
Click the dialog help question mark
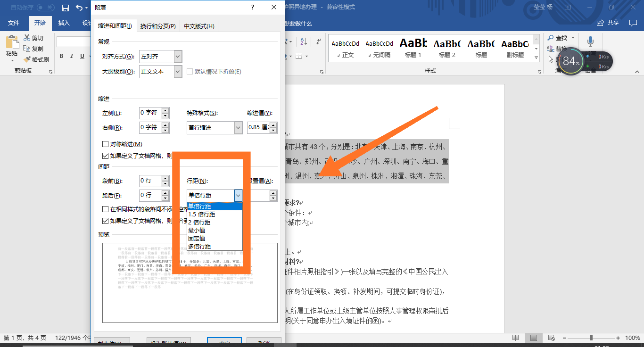253,7
